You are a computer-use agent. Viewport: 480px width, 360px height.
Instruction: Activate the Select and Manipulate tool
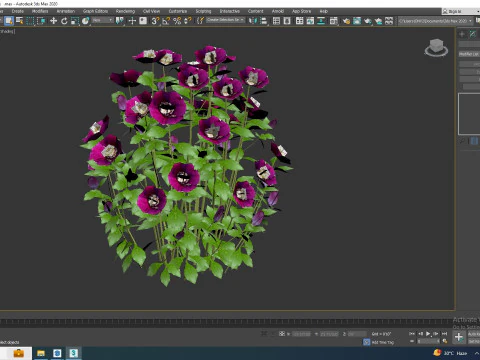coord(132,21)
